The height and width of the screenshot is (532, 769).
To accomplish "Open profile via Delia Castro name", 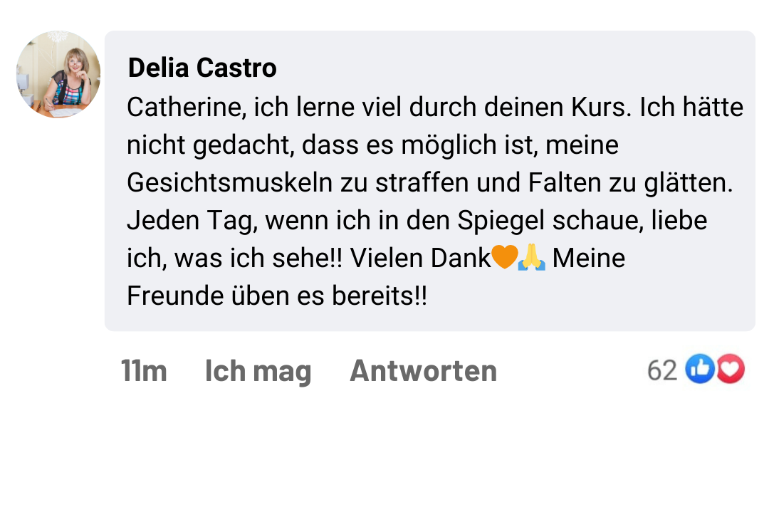I will tap(202, 68).
